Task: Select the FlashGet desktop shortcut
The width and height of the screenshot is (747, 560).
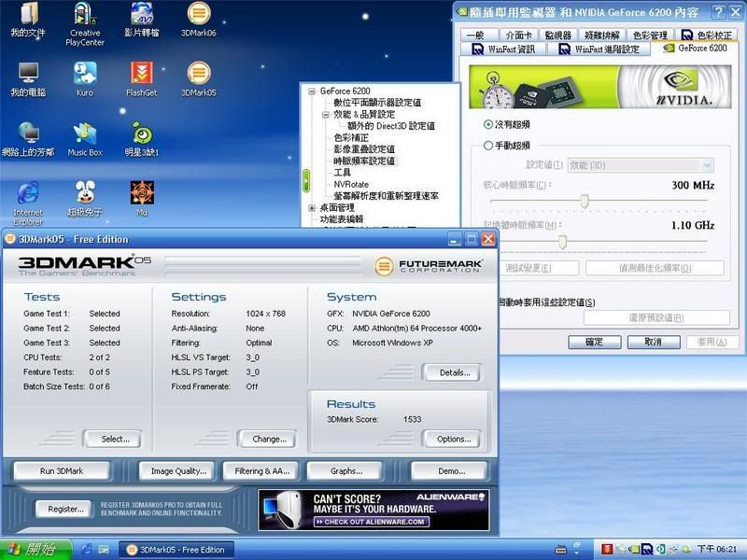Action: coord(142,79)
